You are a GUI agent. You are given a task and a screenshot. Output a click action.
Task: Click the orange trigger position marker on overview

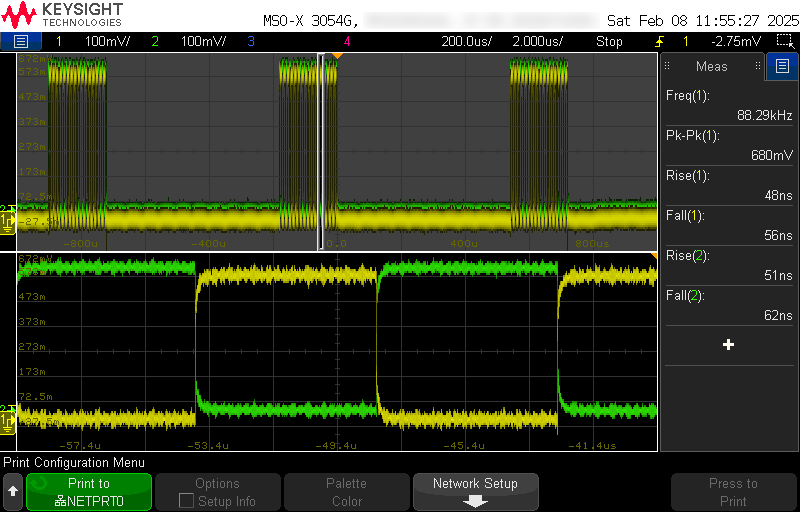pyautogui.click(x=337, y=56)
